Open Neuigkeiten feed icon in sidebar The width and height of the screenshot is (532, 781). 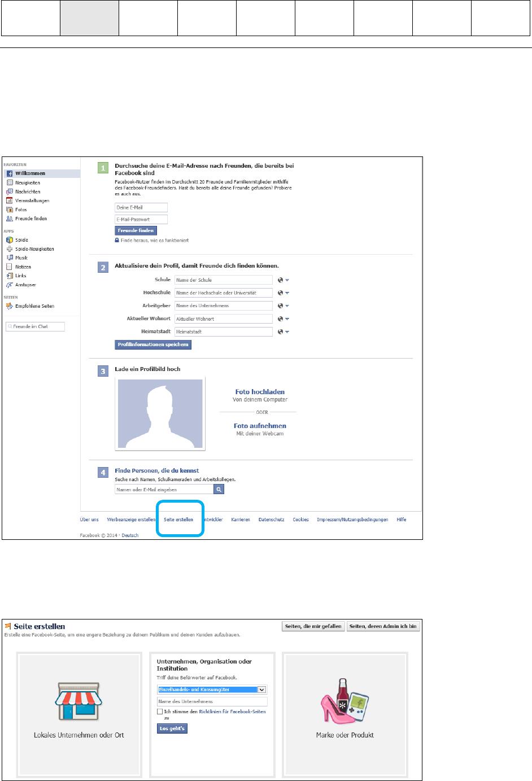click(x=10, y=182)
